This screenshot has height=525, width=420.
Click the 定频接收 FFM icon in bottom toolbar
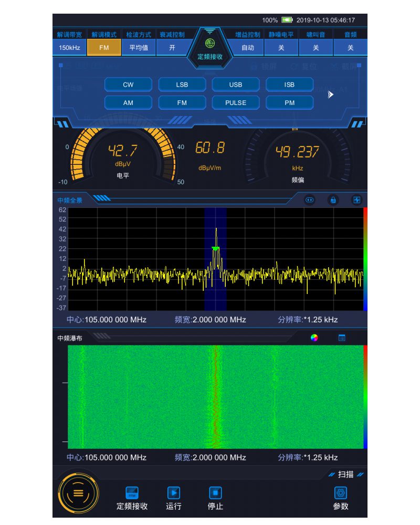[132, 493]
